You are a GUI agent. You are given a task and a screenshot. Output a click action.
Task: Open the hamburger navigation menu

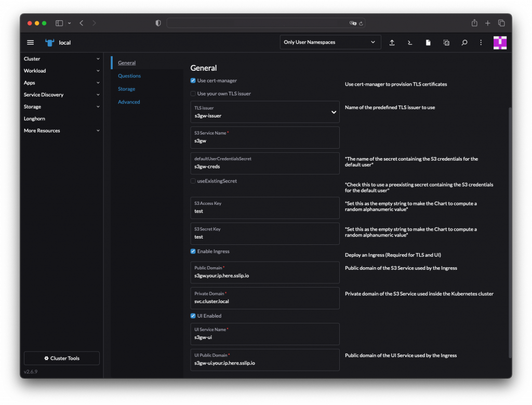click(x=31, y=43)
